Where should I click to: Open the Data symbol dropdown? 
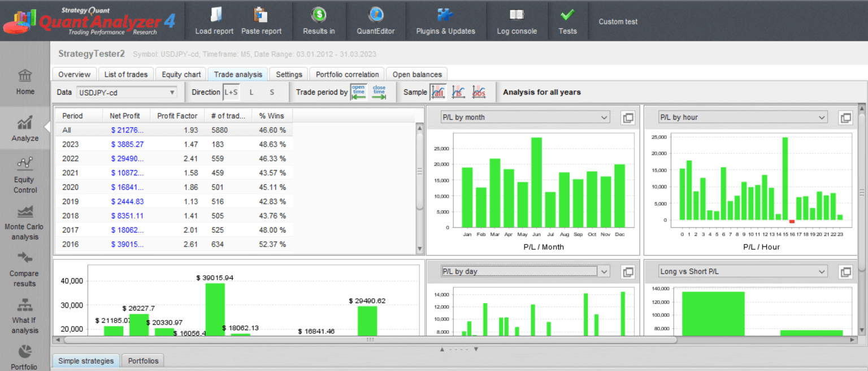click(x=172, y=92)
